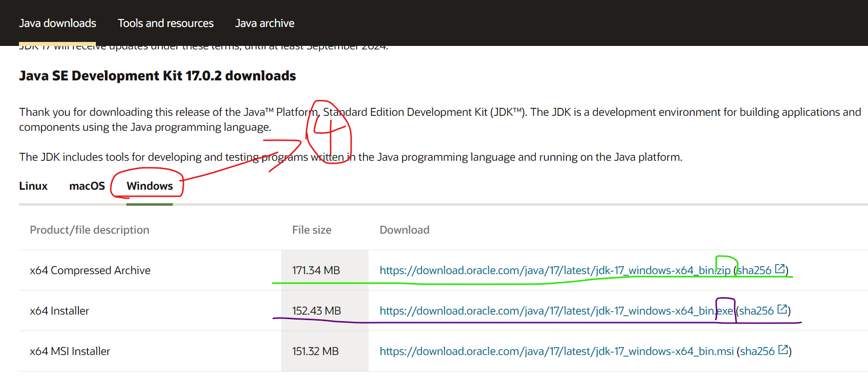Download the jdk-17 windows-x64 exe link

pos(556,311)
